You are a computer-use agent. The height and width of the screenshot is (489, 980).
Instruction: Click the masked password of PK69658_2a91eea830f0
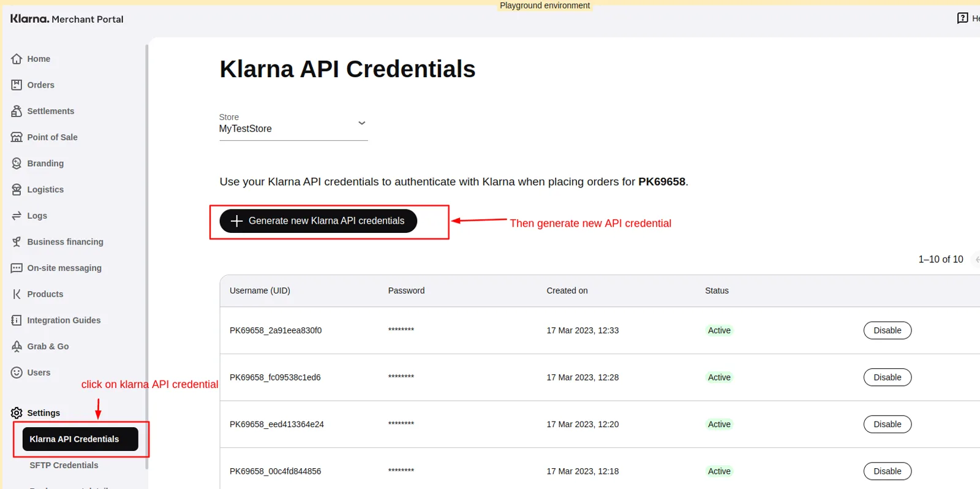(401, 330)
